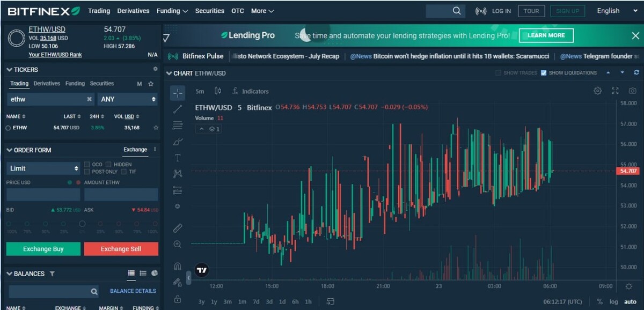Select the trend line drawing tool
This screenshot has height=310, width=644.
tap(177, 108)
